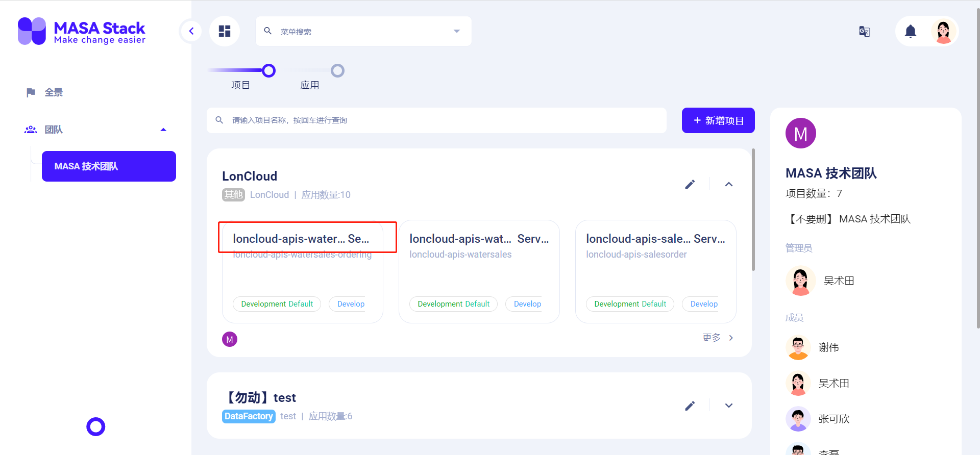Click the 全景 flag icon
The height and width of the screenshot is (455, 980).
tap(31, 92)
